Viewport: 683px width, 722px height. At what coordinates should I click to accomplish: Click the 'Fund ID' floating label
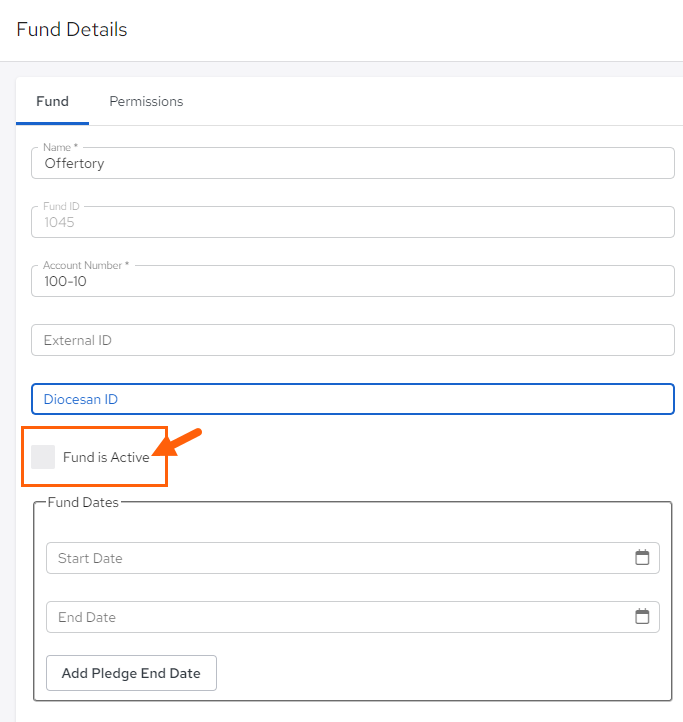point(61,206)
